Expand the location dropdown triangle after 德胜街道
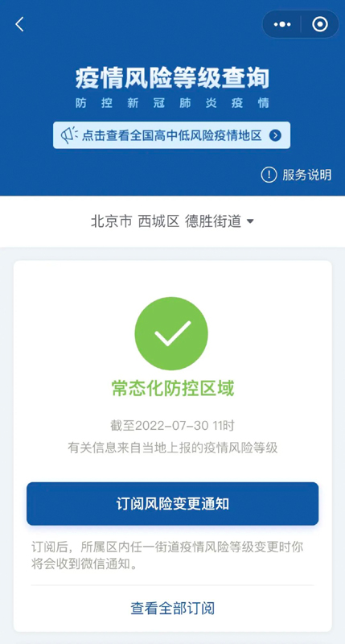Screen dimensions: 345x644 250,222
